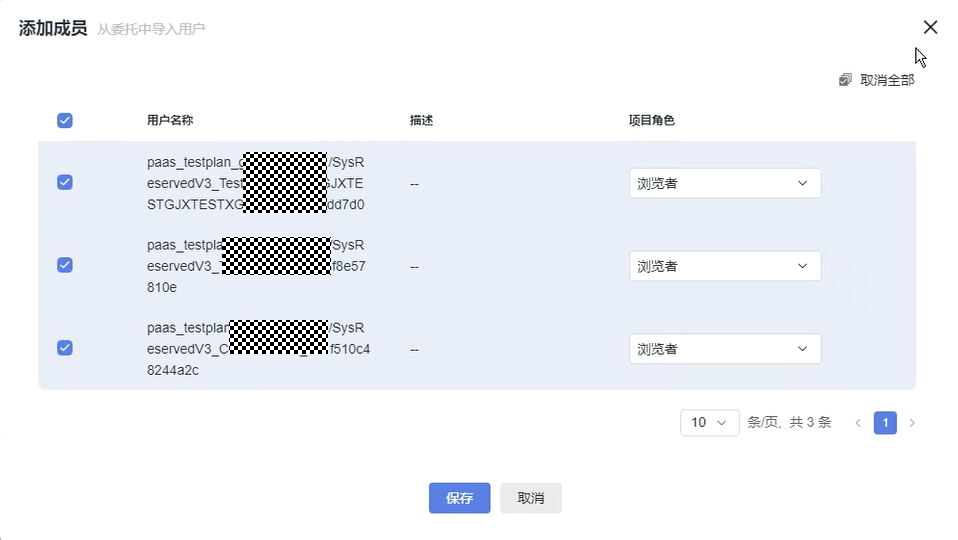Click the 用户名称 column header
Viewport: 958px width, 540px height.
[170, 121]
